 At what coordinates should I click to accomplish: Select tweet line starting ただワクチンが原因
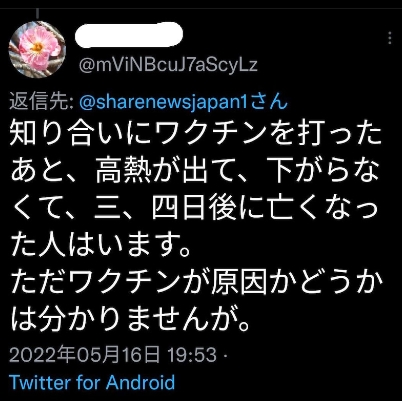[x=196, y=285]
